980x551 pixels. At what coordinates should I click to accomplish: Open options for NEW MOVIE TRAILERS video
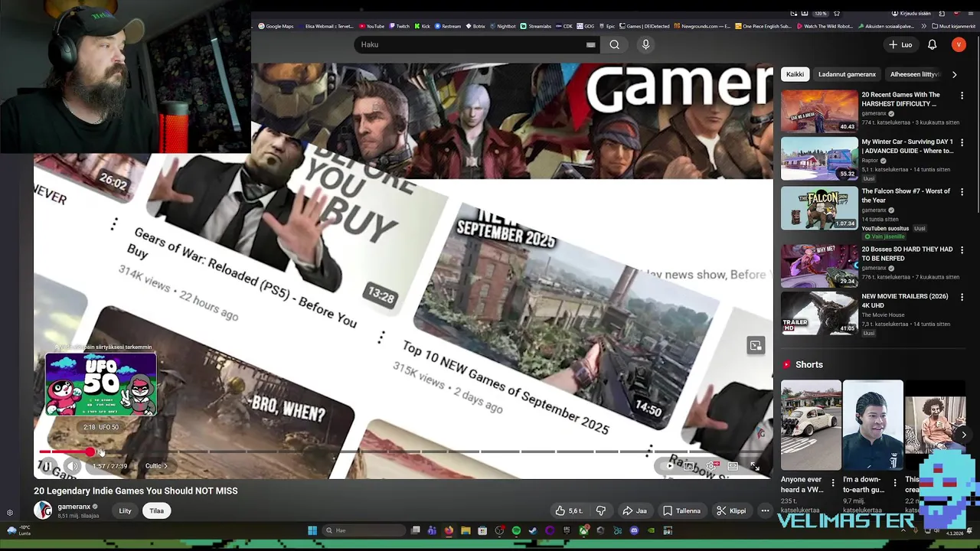962,297
